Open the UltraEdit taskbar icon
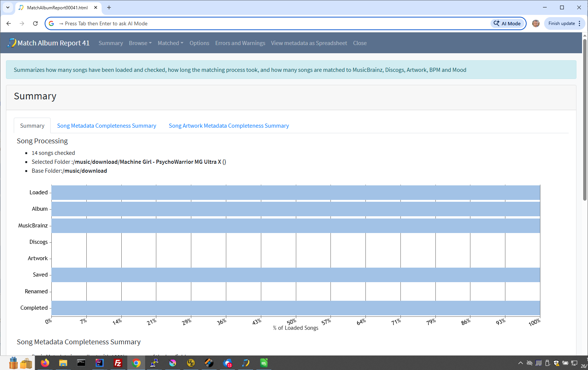Screen dimensions: 588x370 pyautogui.click(x=191, y=363)
